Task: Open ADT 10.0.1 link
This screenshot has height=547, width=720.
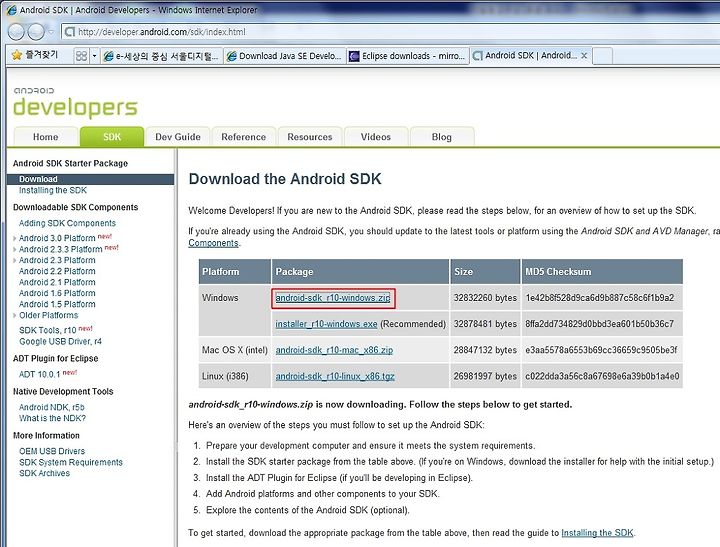Action: (x=39, y=374)
